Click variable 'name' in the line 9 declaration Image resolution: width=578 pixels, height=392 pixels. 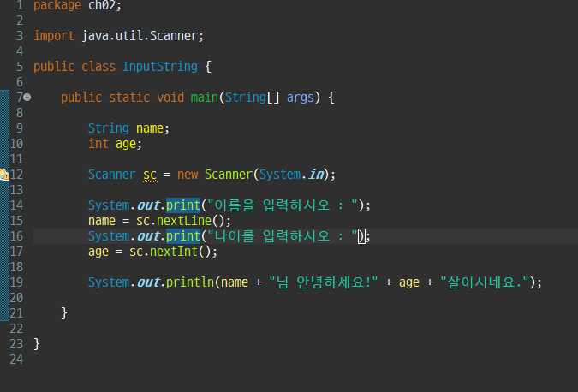(x=150, y=128)
